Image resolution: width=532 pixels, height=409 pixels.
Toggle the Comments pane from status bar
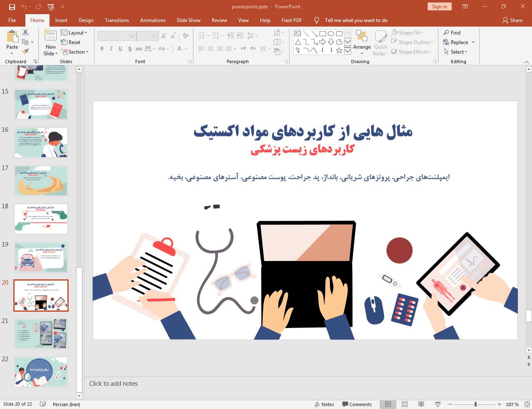pos(357,404)
